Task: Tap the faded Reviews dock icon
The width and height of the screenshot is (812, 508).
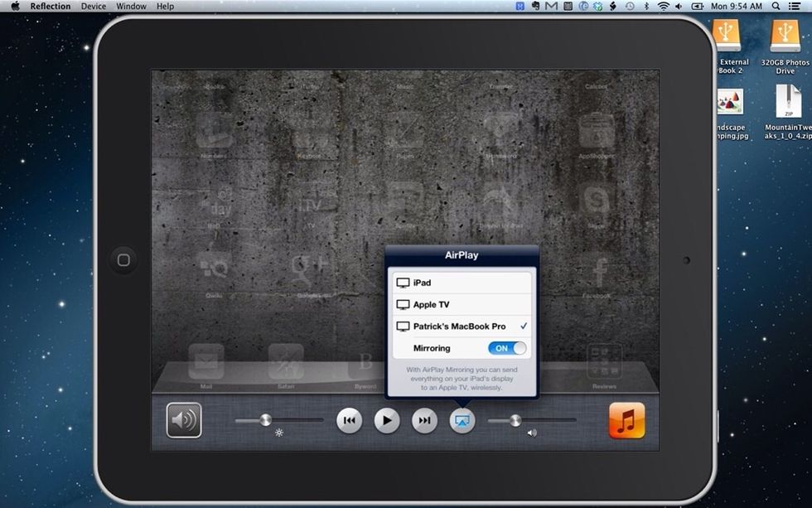Action: coord(604,361)
